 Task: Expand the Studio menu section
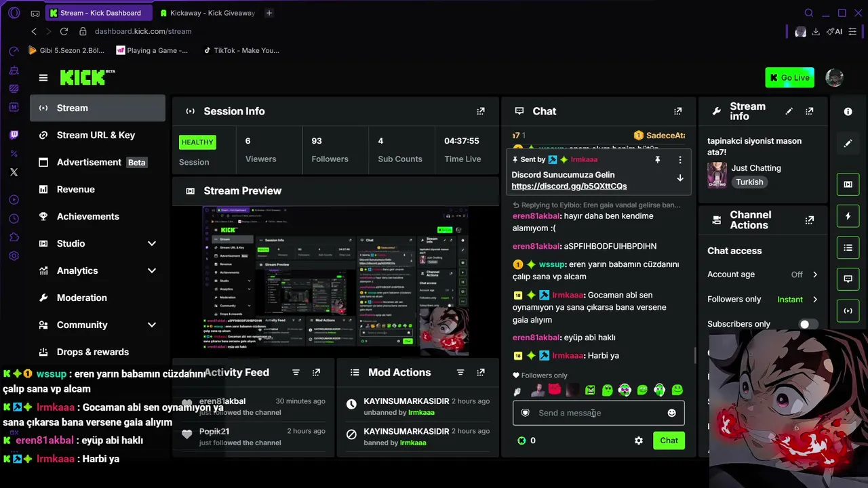(152, 243)
